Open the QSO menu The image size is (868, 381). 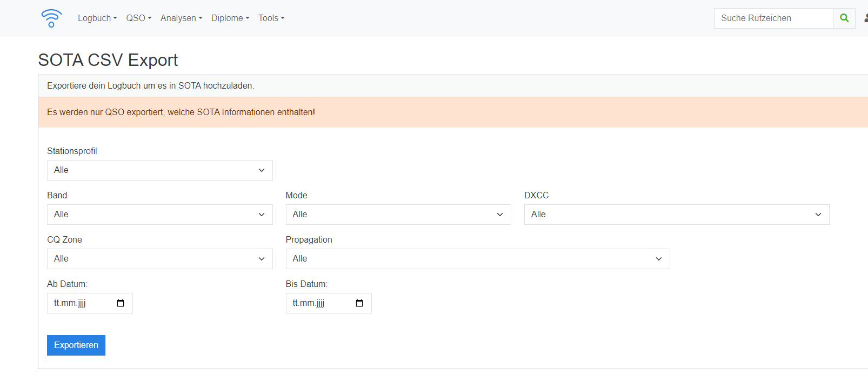pyautogui.click(x=139, y=18)
